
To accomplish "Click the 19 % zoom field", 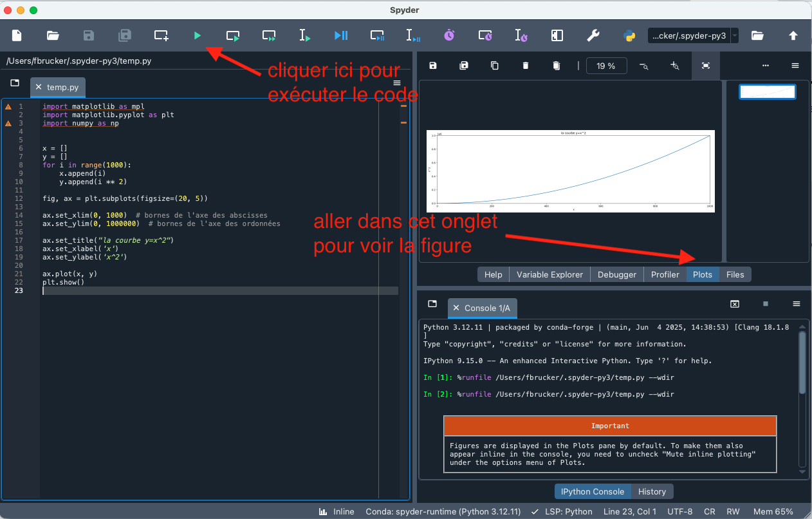I will tap(605, 66).
